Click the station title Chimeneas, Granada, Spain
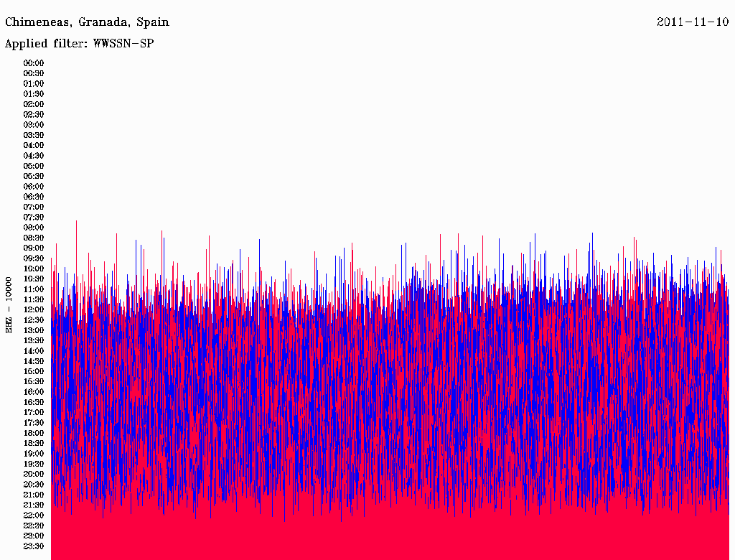 [x=87, y=22]
